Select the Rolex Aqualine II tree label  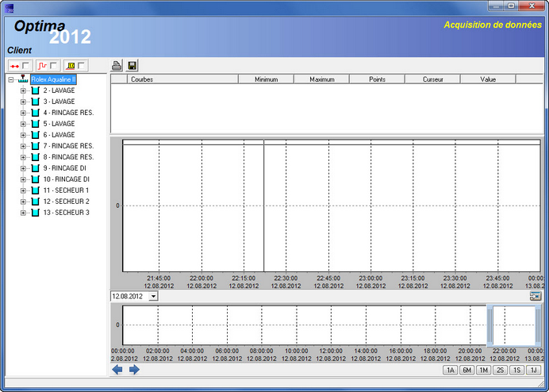pos(53,79)
